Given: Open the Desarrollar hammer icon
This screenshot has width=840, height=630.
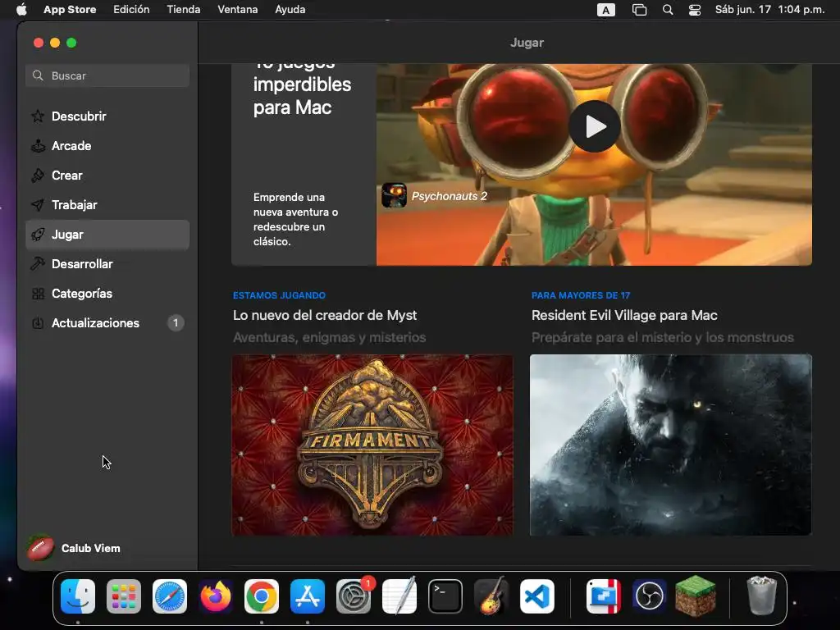Looking at the screenshot, I should pos(38,263).
